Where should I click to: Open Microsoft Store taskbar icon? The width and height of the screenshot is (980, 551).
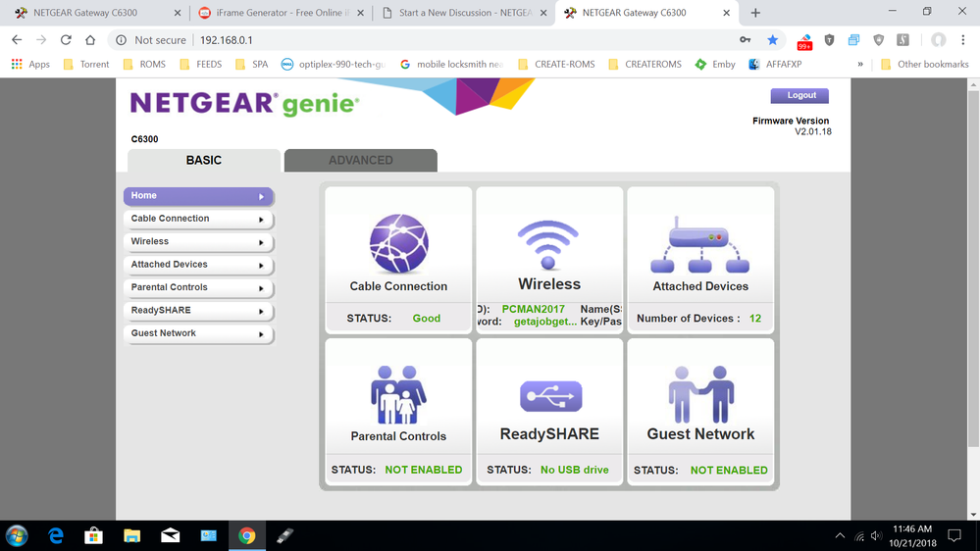94,536
